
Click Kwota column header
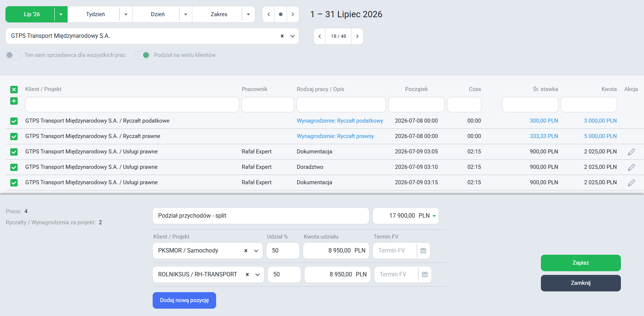(x=609, y=89)
